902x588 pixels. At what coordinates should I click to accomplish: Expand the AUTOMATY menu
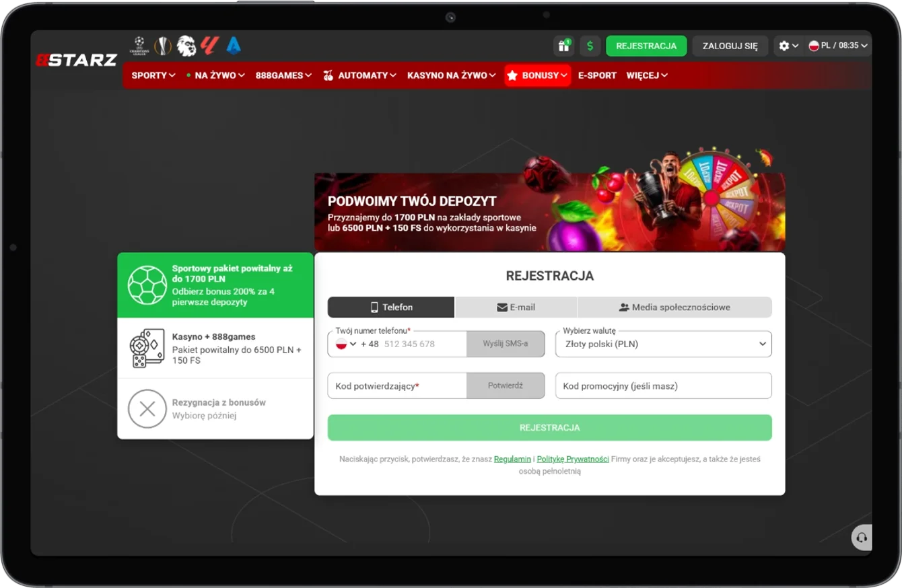(359, 75)
